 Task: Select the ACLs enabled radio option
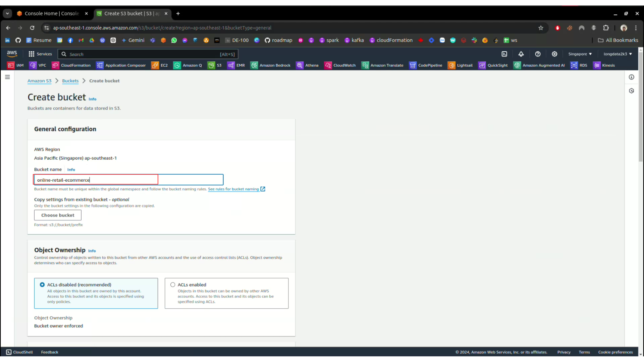[x=173, y=285]
